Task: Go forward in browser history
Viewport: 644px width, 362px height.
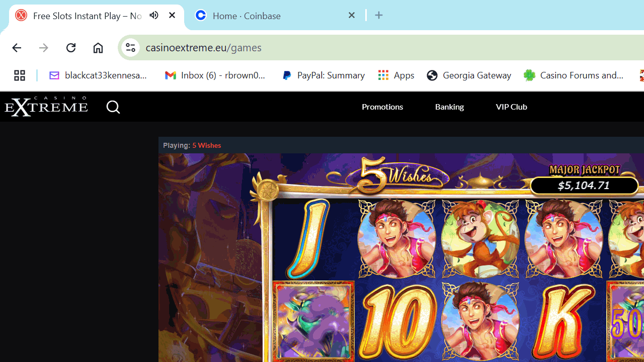Action: (x=44, y=48)
